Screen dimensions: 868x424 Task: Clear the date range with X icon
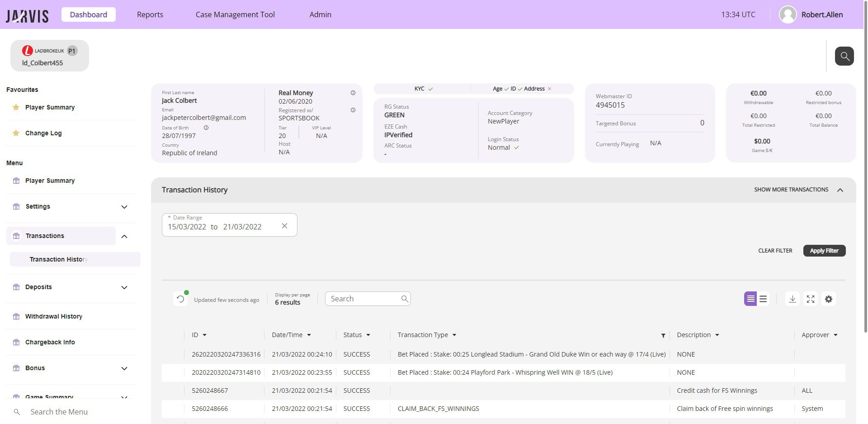pos(284,226)
